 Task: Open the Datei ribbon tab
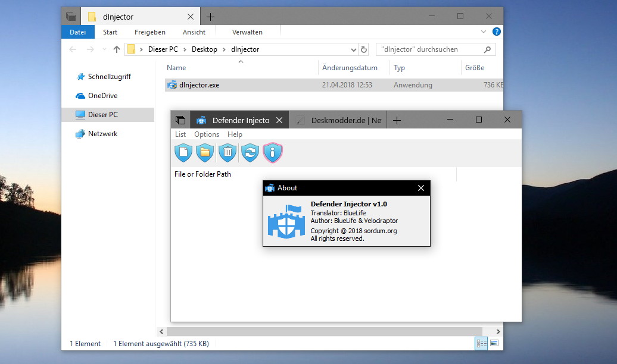[x=78, y=32]
